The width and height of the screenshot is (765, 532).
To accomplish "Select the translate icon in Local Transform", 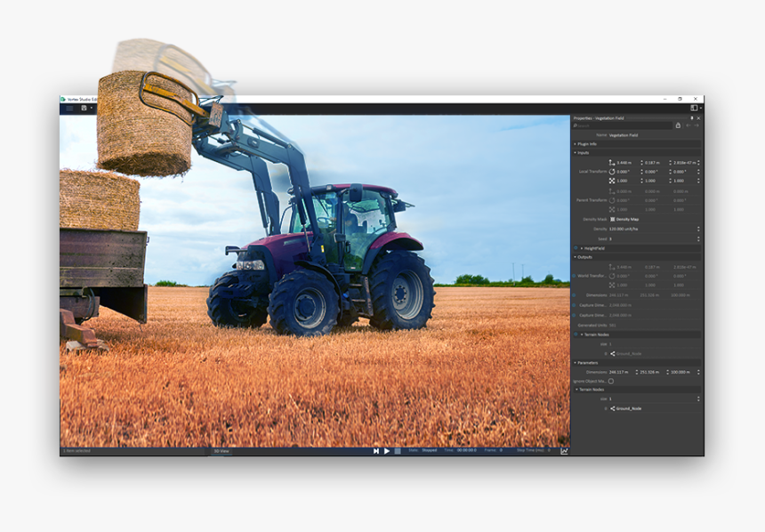I will pyautogui.click(x=610, y=163).
